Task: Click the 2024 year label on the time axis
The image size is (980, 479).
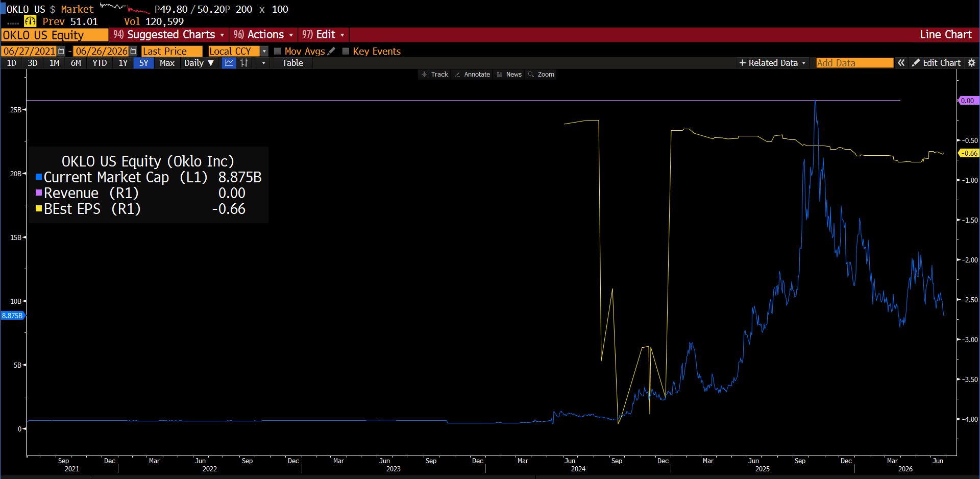Action: tap(578, 469)
